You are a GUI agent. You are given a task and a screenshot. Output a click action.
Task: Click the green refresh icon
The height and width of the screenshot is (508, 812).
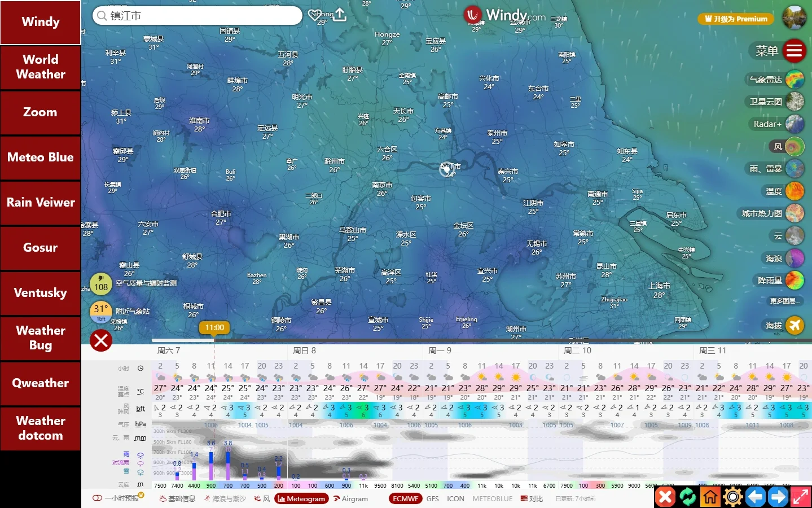pos(688,497)
